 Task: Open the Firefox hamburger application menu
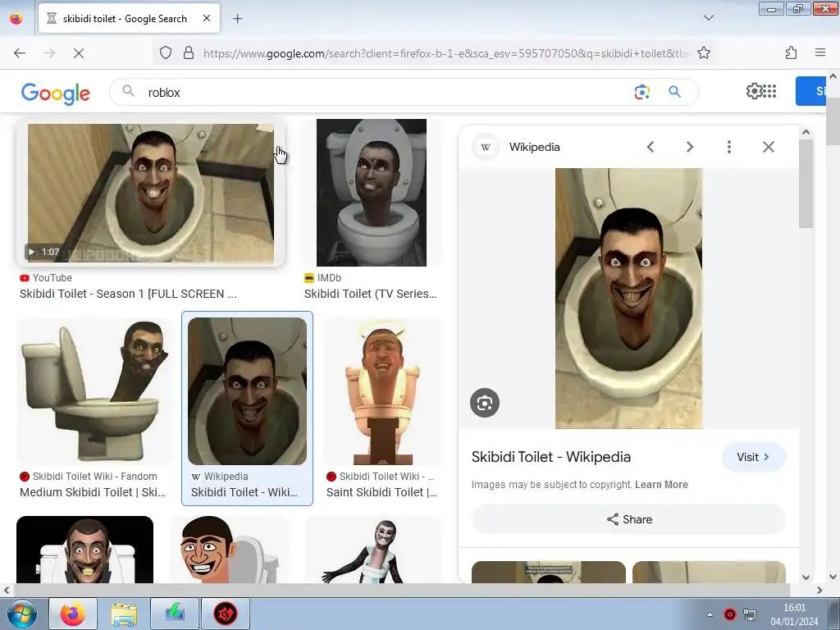coord(820,52)
